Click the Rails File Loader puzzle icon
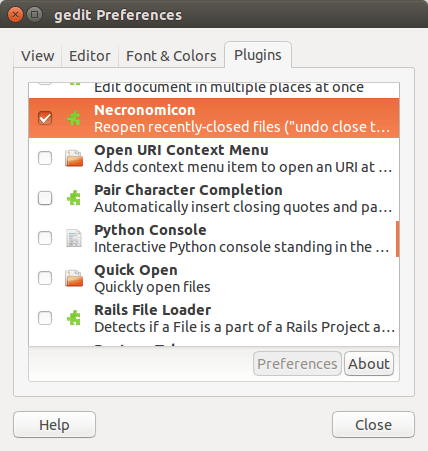The image size is (428, 451). 74,318
